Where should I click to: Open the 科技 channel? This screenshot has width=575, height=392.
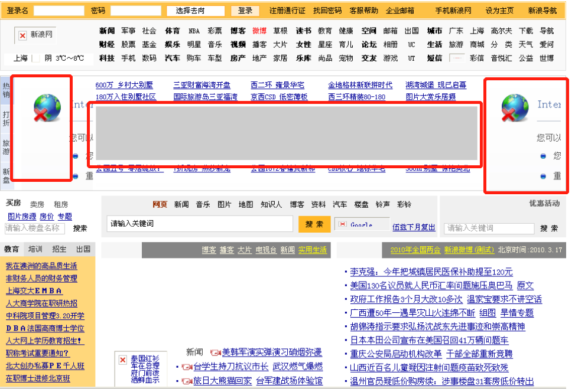point(107,58)
